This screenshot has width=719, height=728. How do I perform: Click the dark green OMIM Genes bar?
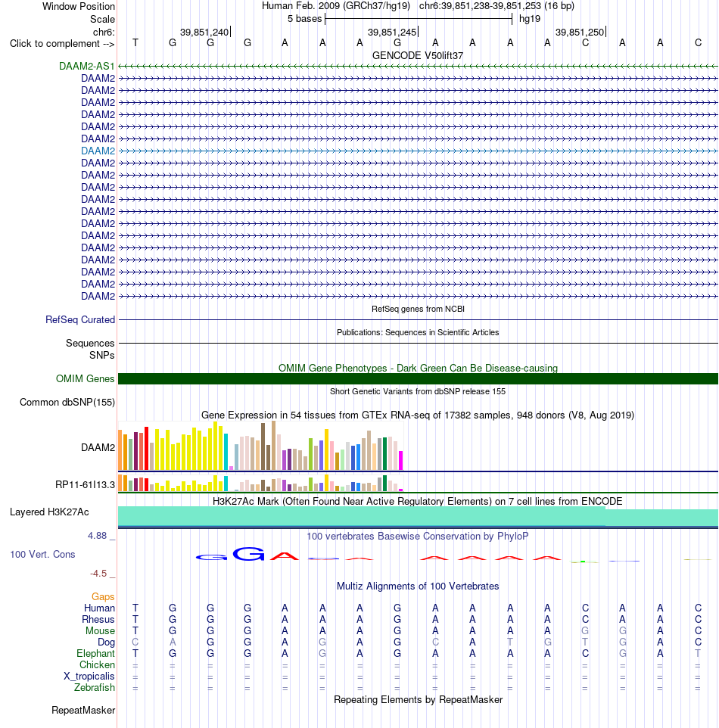(x=418, y=378)
